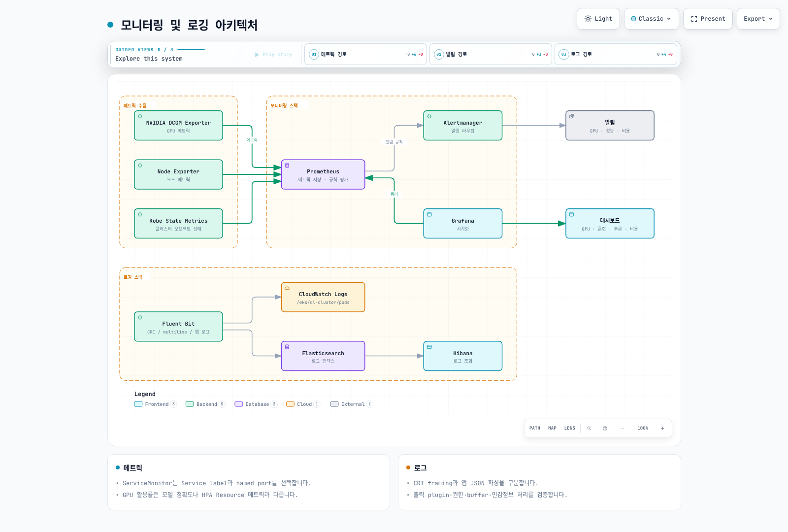This screenshot has width=788, height=532.
Task: Open the Export dropdown menu
Action: (758, 19)
